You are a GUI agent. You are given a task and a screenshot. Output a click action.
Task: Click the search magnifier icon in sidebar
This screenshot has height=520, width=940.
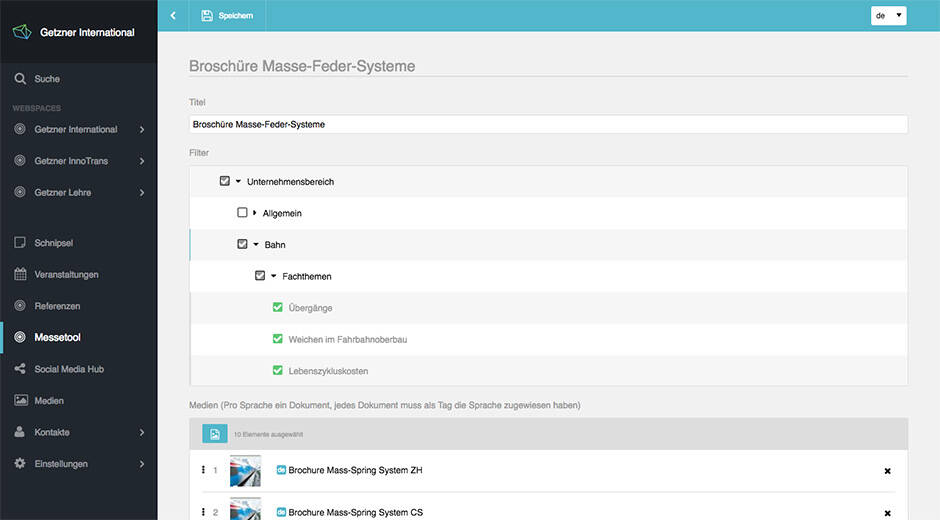[x=20, y=79]
